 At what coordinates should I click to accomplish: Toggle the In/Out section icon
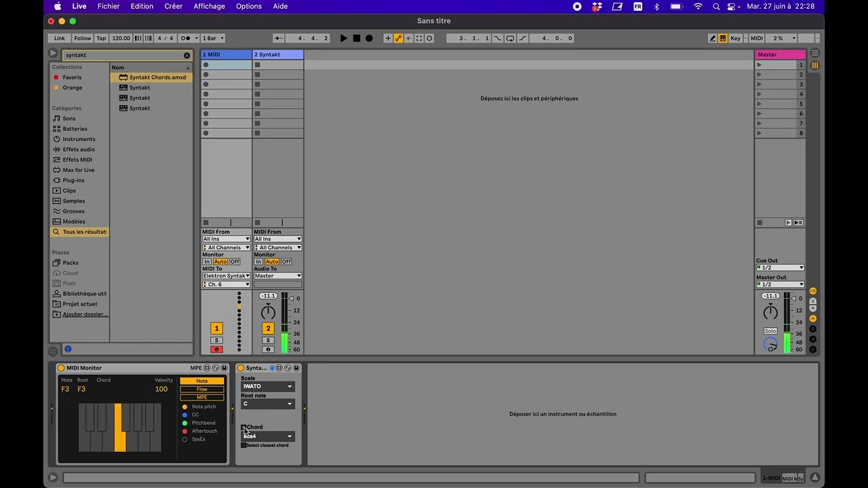tap(812, 291)
